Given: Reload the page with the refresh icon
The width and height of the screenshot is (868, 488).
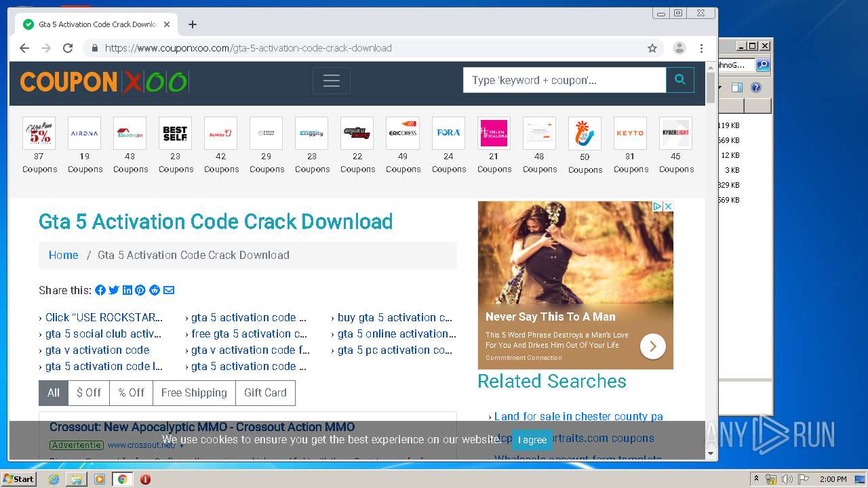Looking at the screenshot, I should pos(68,48).
